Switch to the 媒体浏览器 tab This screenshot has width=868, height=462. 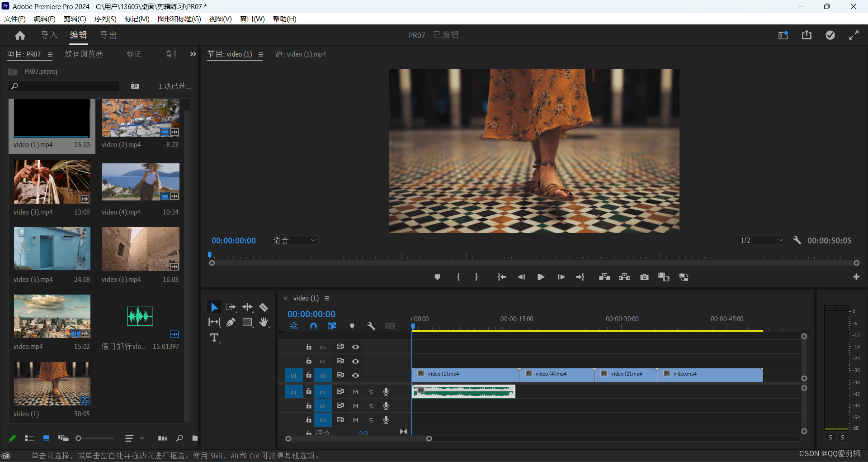tap(84, 54)
